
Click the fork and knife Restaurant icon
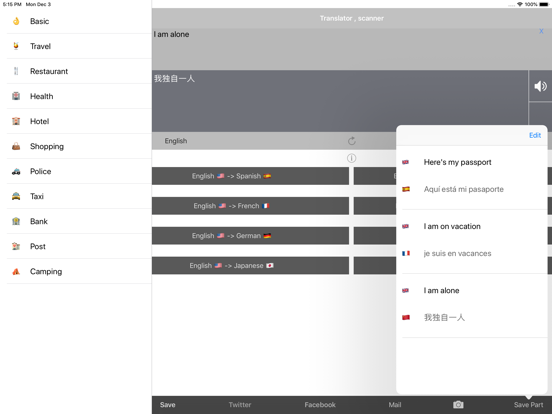[x=16, y=71]
